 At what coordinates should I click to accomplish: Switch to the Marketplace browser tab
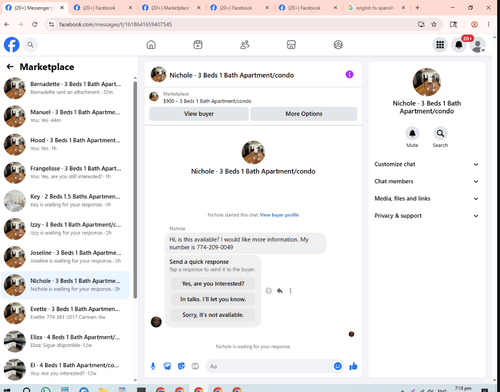pyautogui.click(x=170, y=8)
